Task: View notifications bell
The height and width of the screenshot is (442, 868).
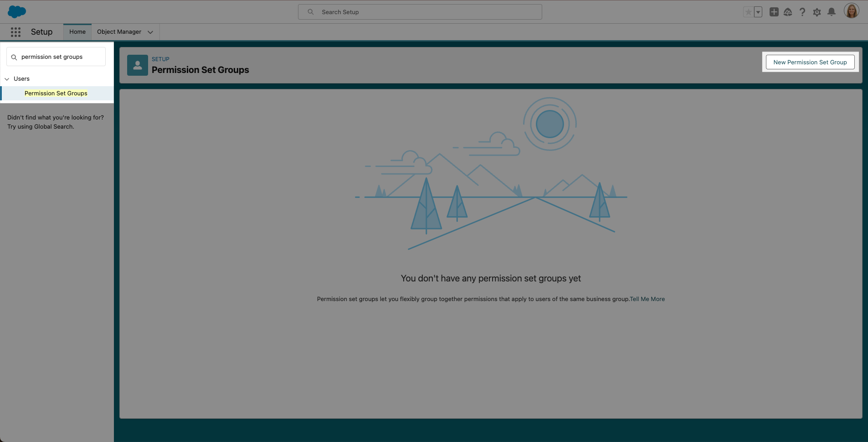Action: point(832,12)
